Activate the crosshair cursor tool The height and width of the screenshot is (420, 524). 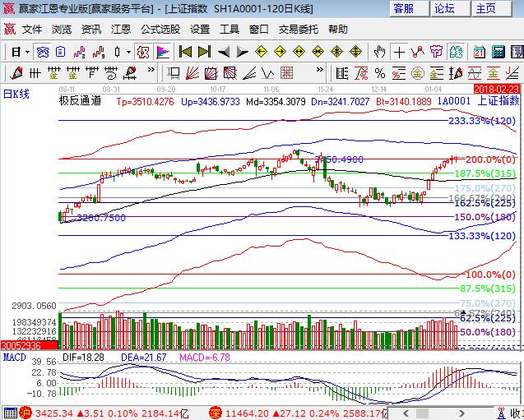[399, 52]
